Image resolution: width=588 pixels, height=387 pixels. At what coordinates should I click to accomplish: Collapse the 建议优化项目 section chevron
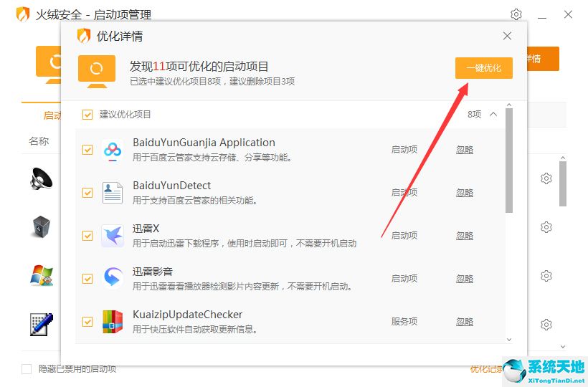(493, 114)
